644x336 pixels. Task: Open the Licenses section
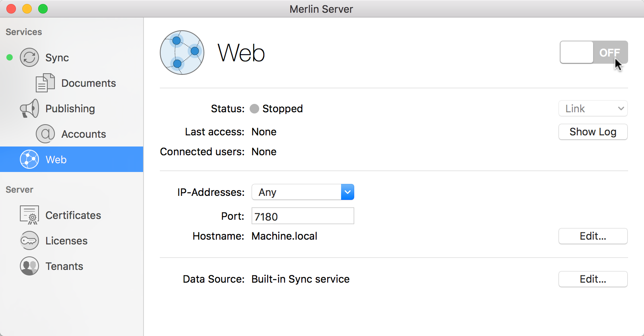point(72,240)
